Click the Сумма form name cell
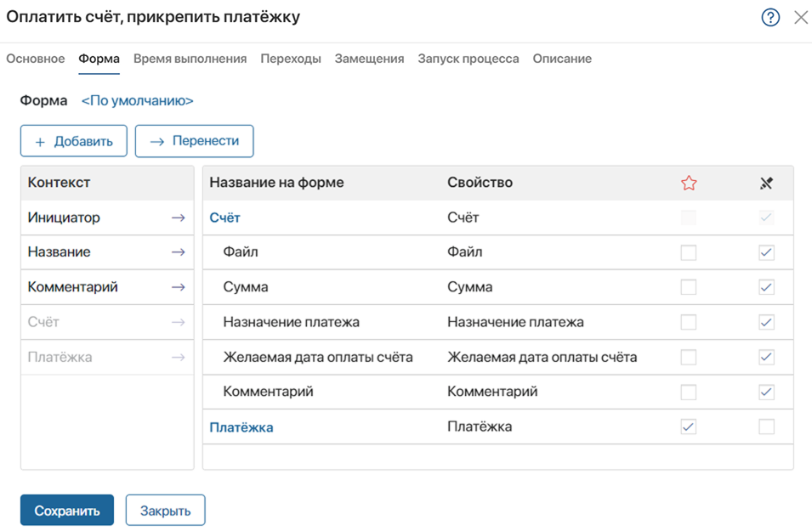812x531 pixels. [x=246, y=287]
